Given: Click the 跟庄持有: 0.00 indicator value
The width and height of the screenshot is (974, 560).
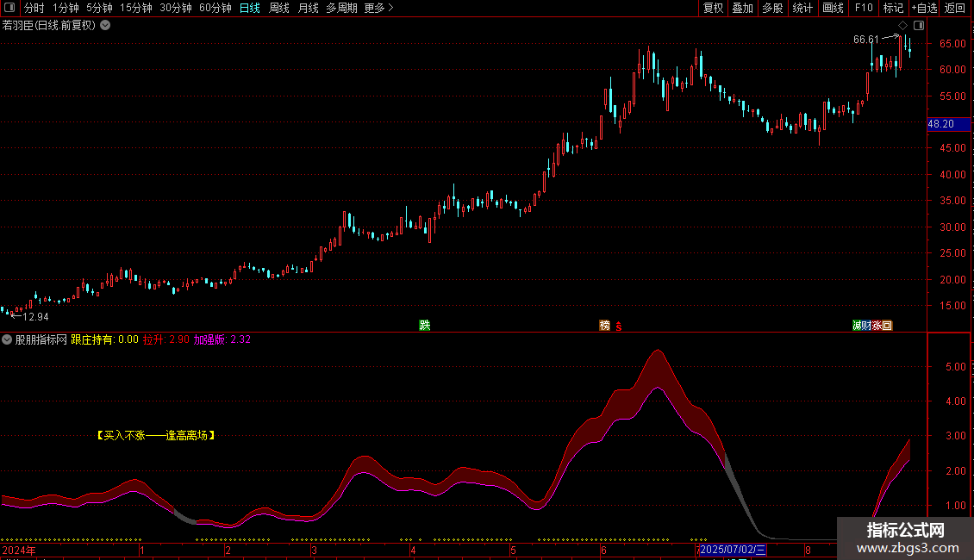Looking at the screenshot, I should (x=104, y=339).
